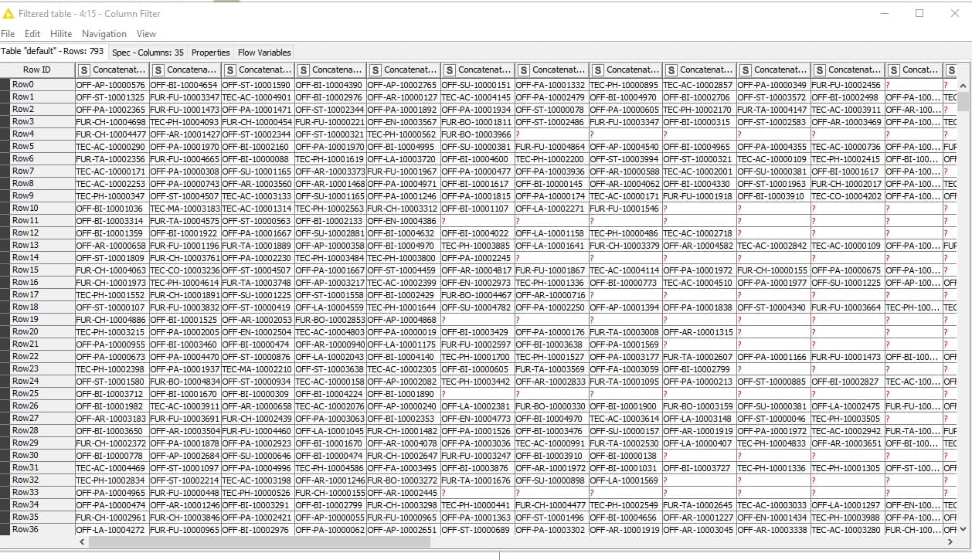Click String-type icon of column starting with OFF-ST-10001590
Screen dimensions: 972x560
tap(229, 70)
